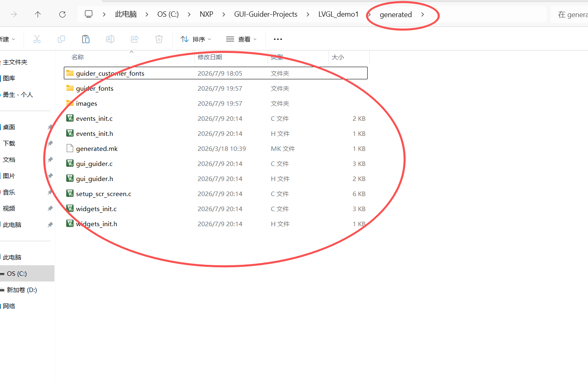This screenshot has width=588, height=384.
Task: Click the guider_customer_fonts folder icon
Action: click(70, 73)
